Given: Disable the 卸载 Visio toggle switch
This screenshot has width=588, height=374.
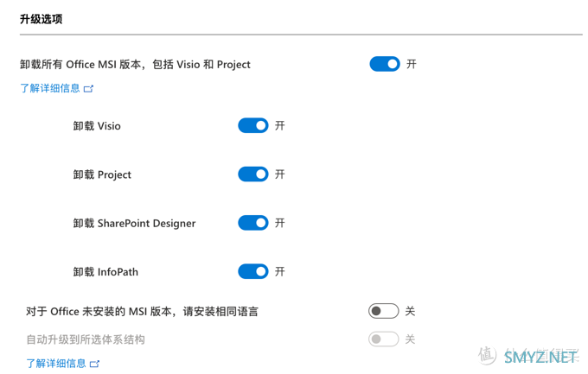Looking at the screenshot, I should 252,126.
